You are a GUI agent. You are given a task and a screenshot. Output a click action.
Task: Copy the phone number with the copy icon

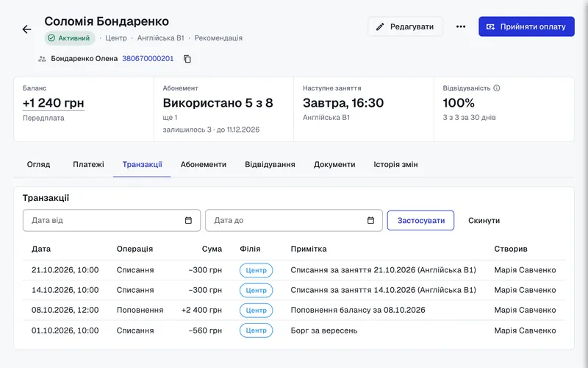[187, 59]
